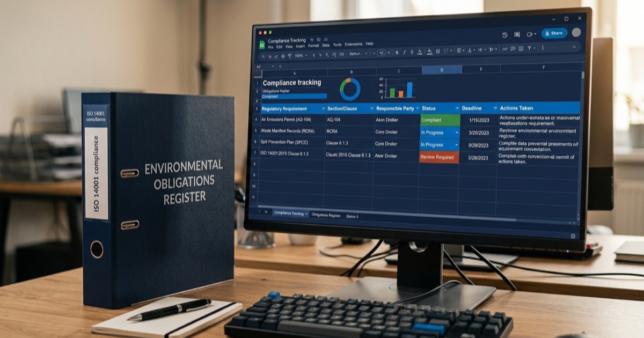
Task: Open the comments icon near Share
Action: pyautogui.click(x=517, y=34)
